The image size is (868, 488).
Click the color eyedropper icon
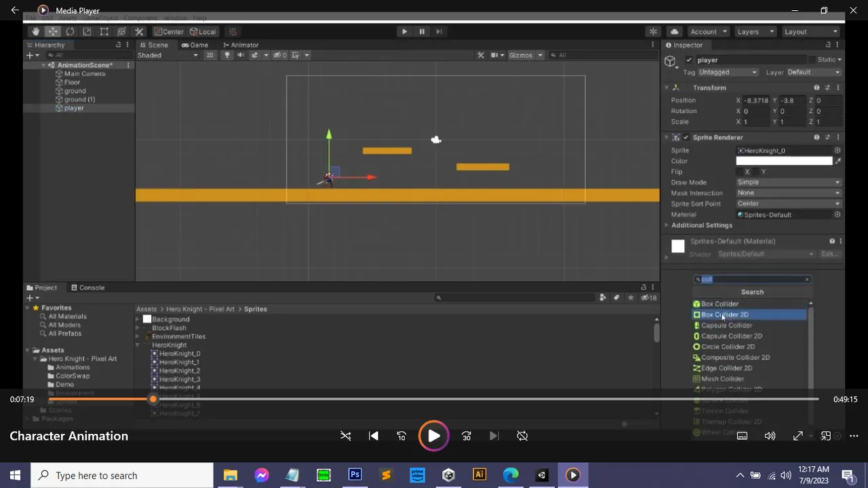click(838, 161)
